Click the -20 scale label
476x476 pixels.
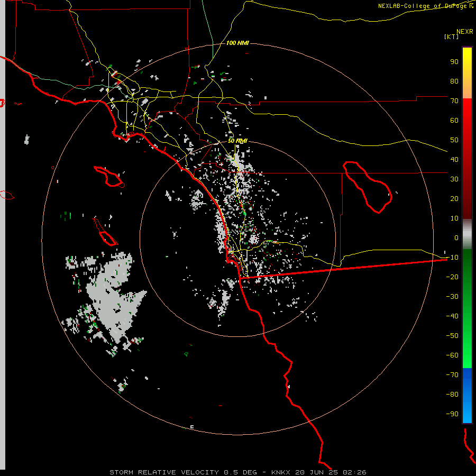(452, 277)
